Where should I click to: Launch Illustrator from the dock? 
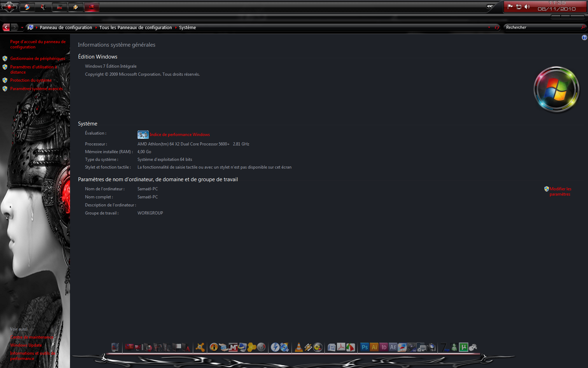coord(374,347)
